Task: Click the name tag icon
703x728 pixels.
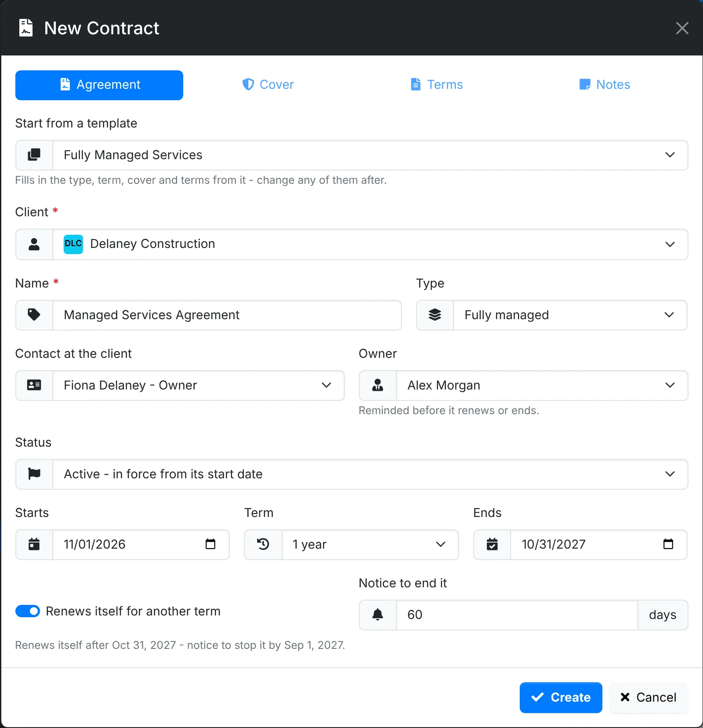Action: [x=34, y=315]
